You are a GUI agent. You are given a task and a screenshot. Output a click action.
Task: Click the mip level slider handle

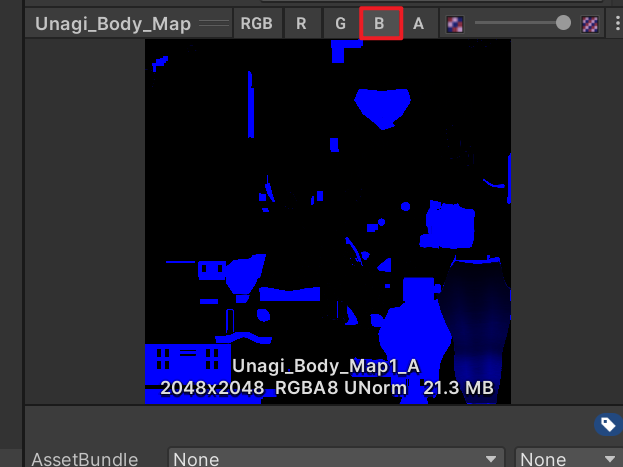[x=563, y=22]
